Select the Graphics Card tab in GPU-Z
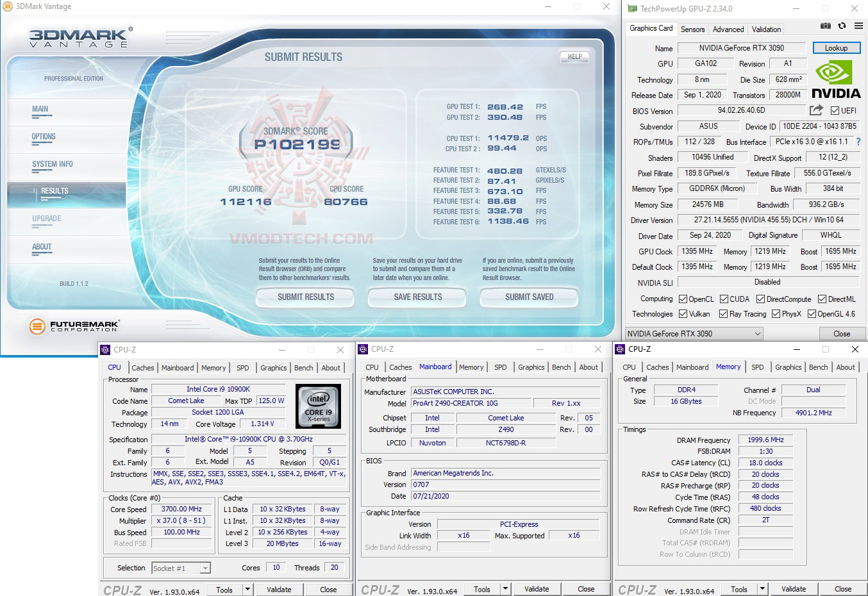This screenshot has width=868, height=596. [651, 28]
